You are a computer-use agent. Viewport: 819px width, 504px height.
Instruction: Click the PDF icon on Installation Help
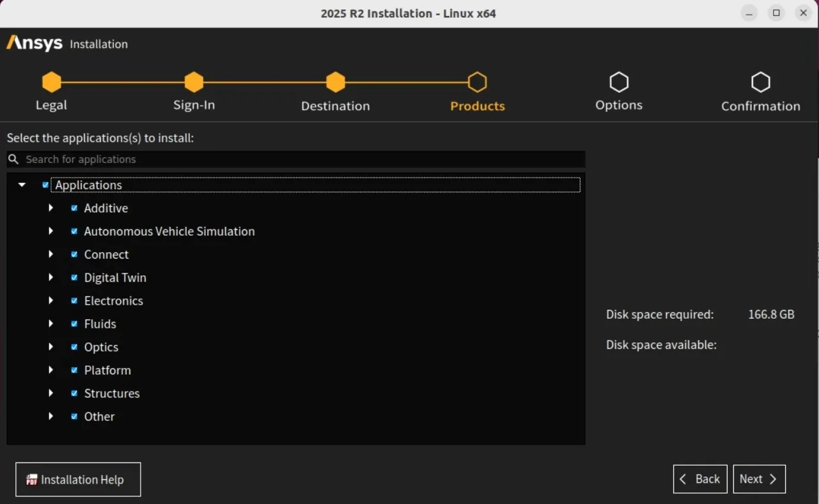tap(32, 480)
